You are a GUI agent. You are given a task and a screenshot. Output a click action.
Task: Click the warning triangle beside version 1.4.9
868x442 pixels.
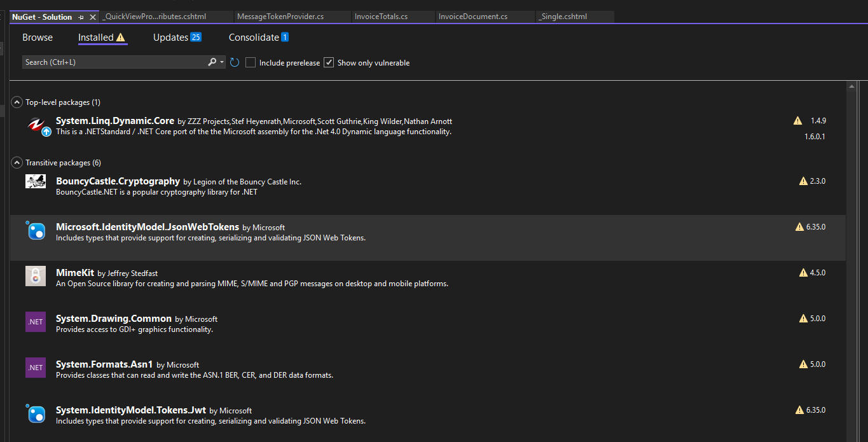click(798, 120)
